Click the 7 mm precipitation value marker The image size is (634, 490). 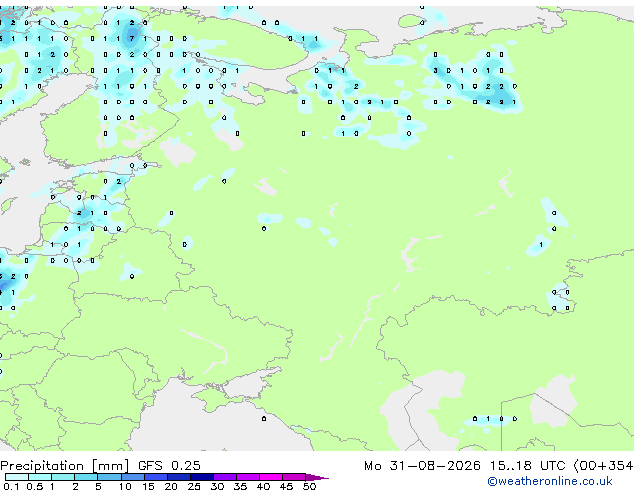click(x=132, y=39)
